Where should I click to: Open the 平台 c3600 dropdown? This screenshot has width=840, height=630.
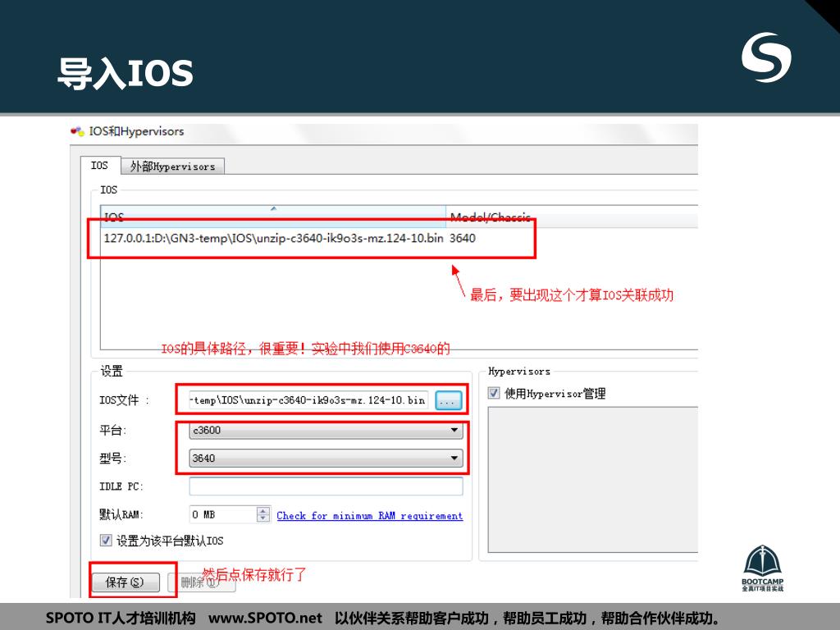click(326, 430)
